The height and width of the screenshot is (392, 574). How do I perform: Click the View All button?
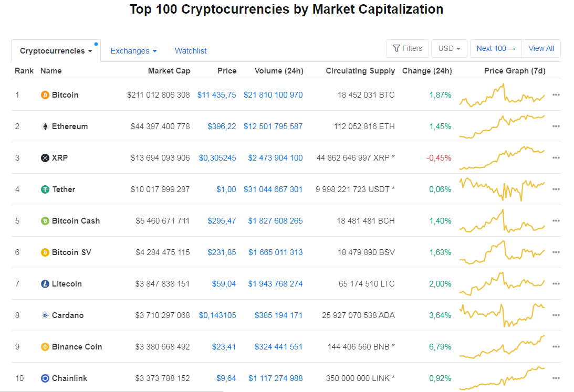(x=541, y=48)
